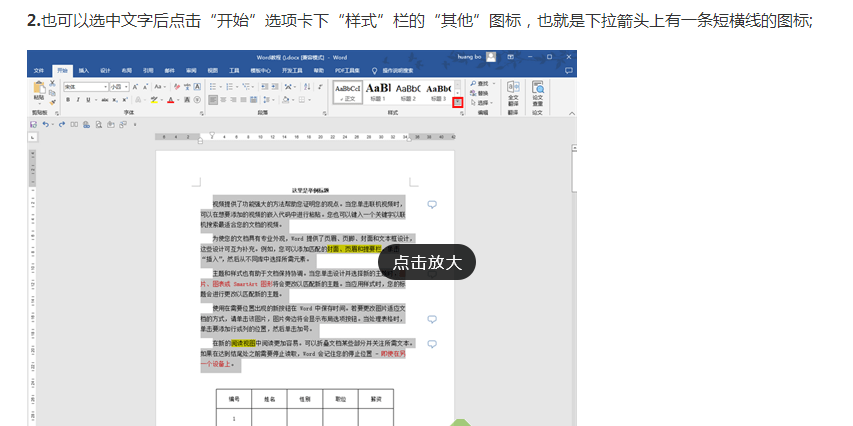This screenshot has width=853, height=426.
Task: Toggle Underline formatting
Action: [x=88, y=100]
